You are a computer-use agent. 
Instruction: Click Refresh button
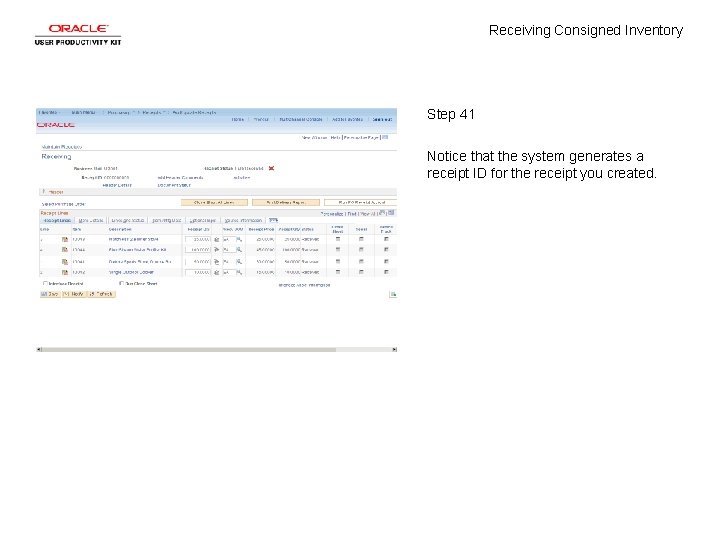pos(101,294)
